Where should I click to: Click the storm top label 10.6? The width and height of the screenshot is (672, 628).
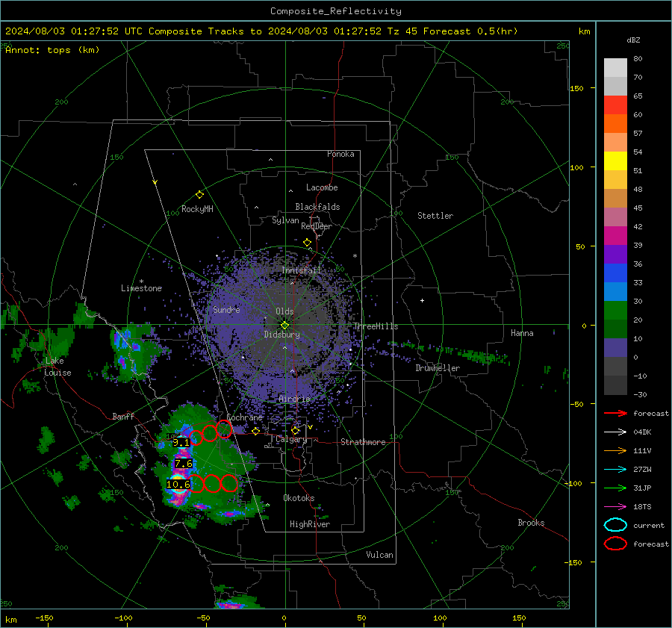coord(178,484)
